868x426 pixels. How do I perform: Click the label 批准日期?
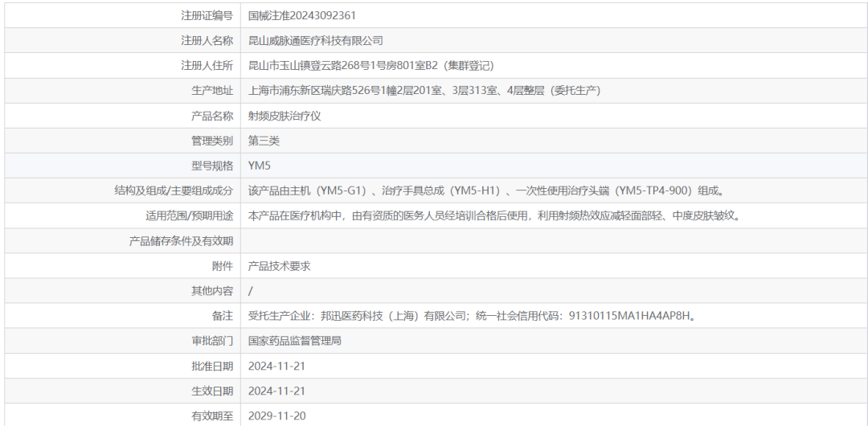coord(212,367)
